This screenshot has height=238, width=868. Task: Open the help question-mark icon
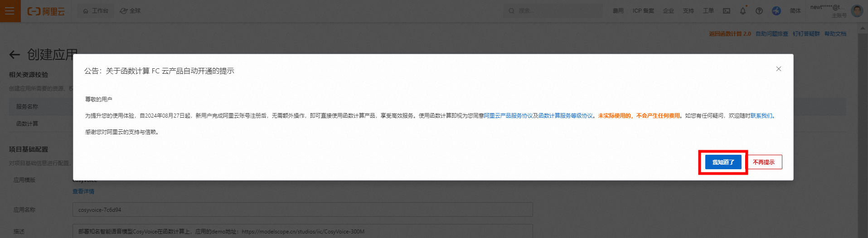[x=759, y=11]
